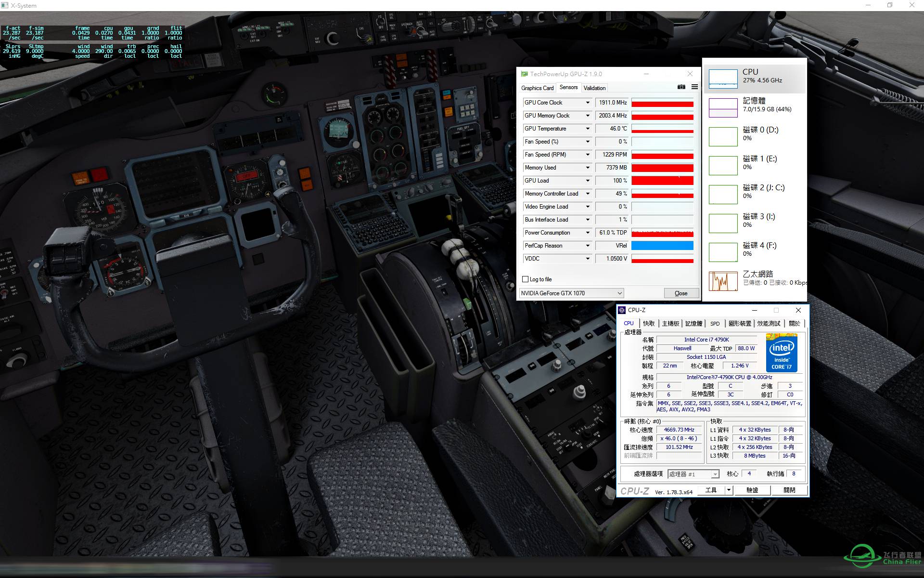924x578 pixels.
Task: Click the CPU-Z app icon in title bar
Action: pyautogui.click(x=622, y=310)
